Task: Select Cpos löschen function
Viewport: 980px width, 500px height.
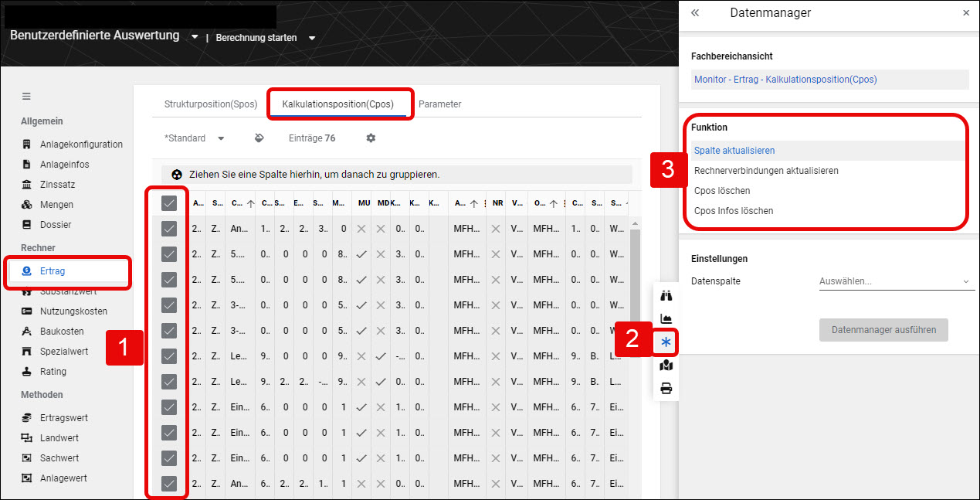Action: (x=722, y=191)
